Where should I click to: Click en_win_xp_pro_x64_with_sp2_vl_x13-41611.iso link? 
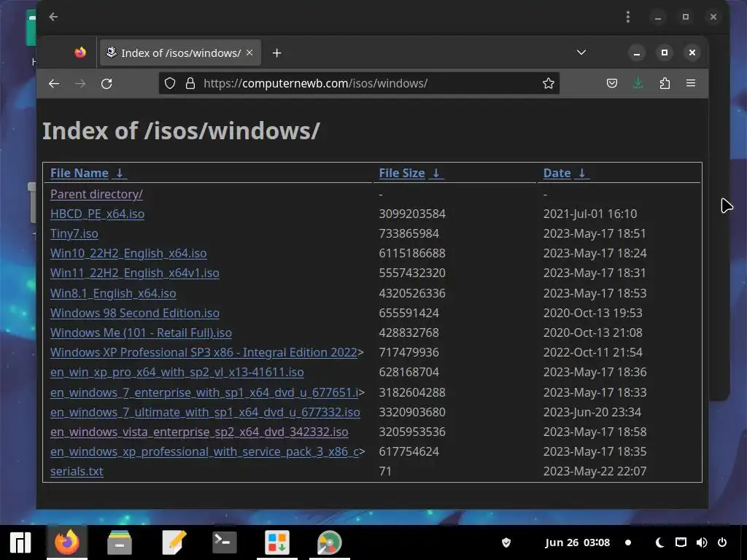tap(177, 373)
